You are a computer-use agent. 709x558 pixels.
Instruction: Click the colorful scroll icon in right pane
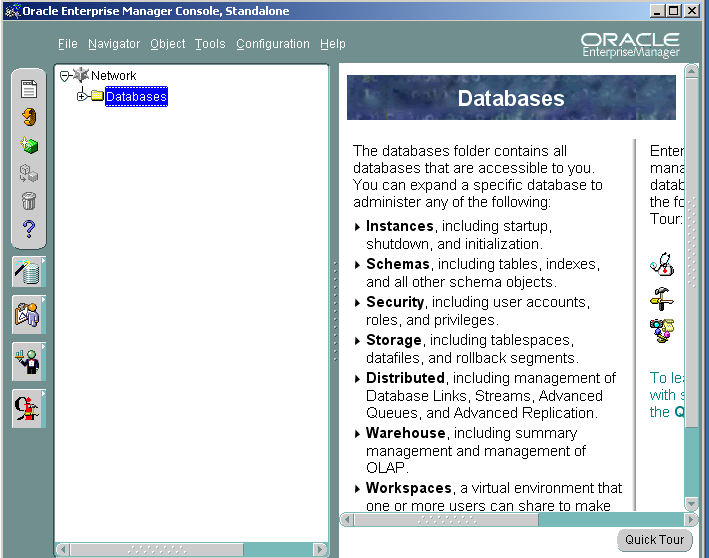[662, 331]
